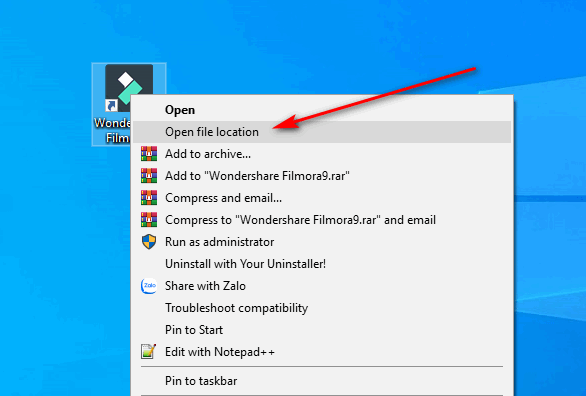Choose Pin to Start

coord(322,330)
